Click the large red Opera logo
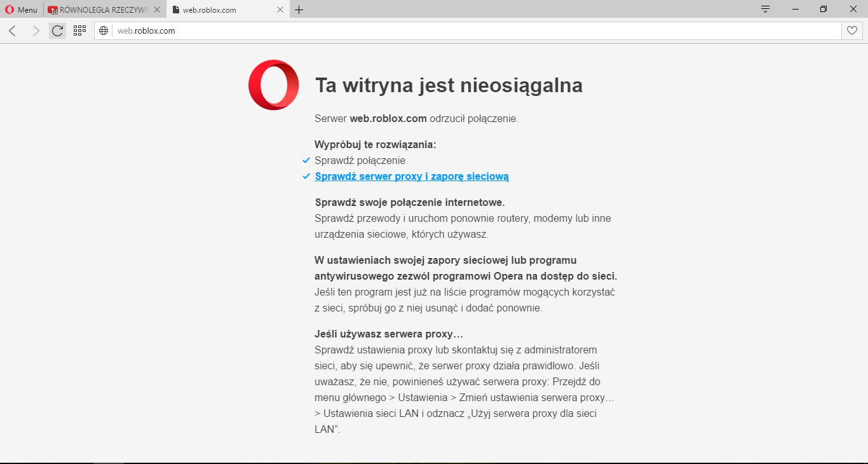The image size is (868, 464). [274, 85]
